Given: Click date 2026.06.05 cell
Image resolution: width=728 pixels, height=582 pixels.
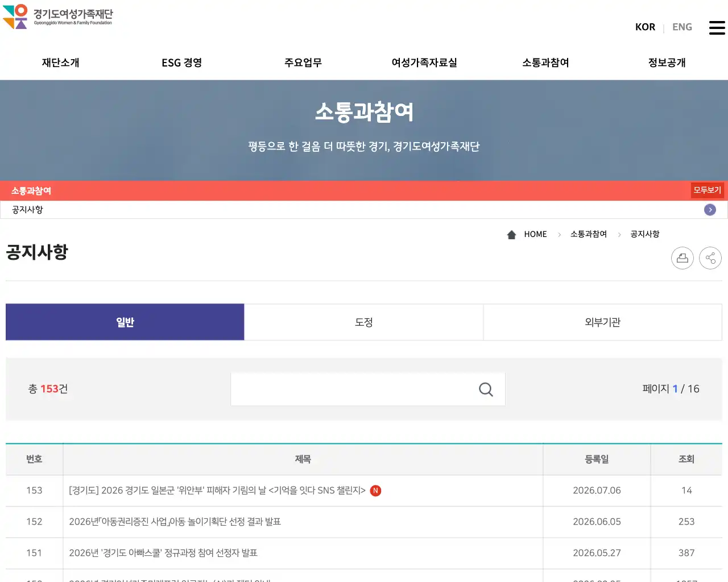Looking at the screenshot, I should click(x=597, y=522).
